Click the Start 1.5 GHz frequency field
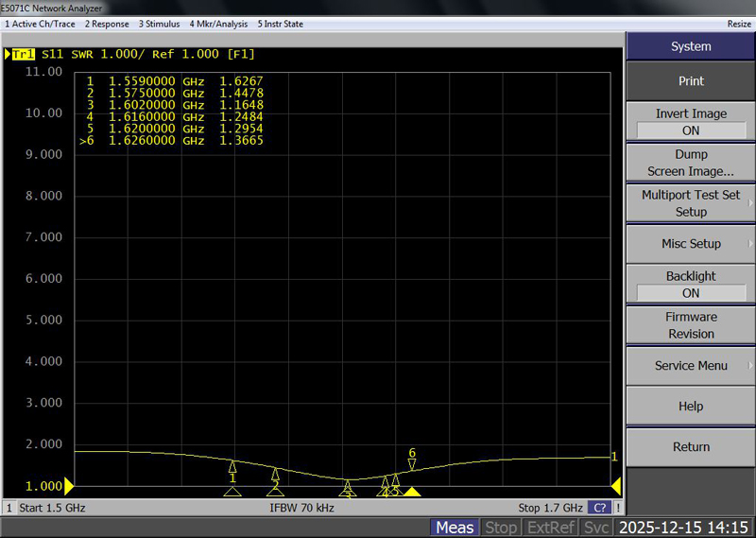This screenshot has height=538, width=756. [53, 508]
